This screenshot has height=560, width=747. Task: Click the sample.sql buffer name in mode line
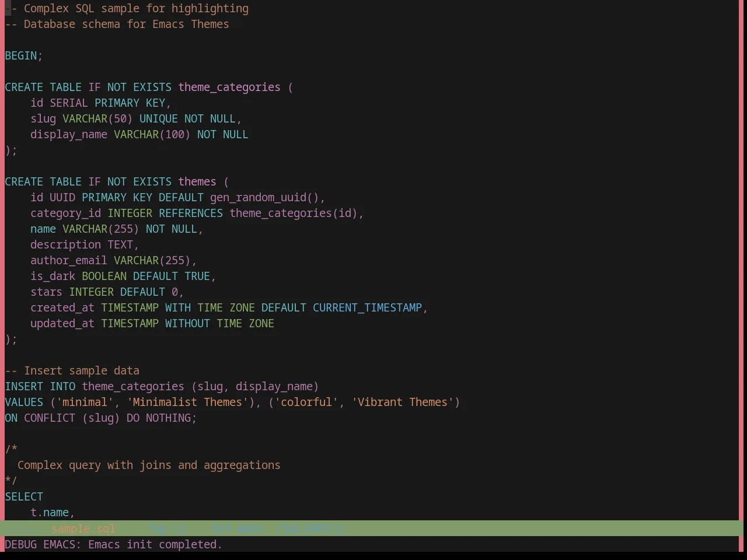[83, 528]
